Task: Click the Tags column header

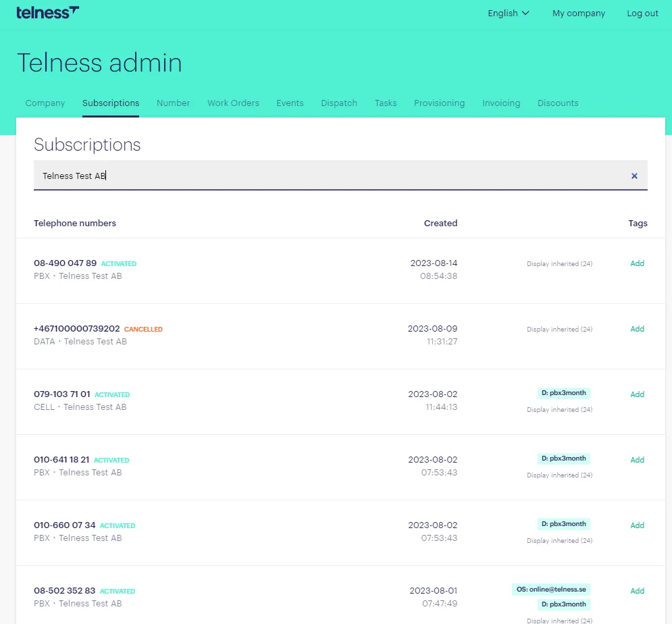Action: tap(638, 224)
